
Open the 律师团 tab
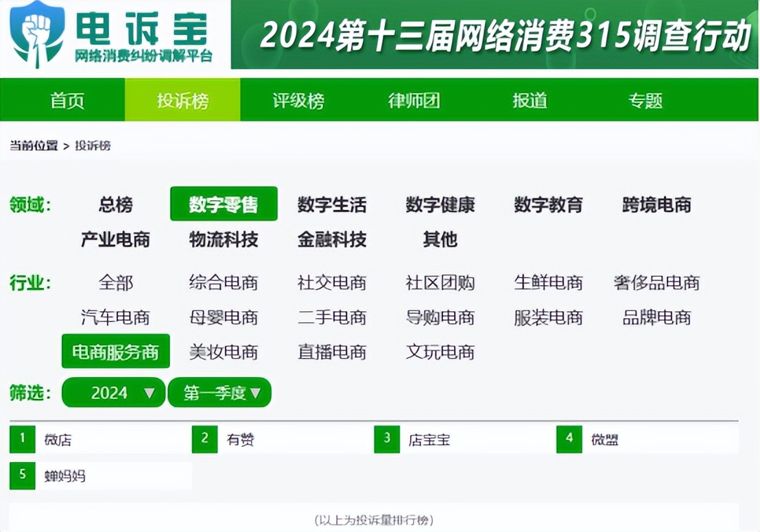[x=414, y=100]
